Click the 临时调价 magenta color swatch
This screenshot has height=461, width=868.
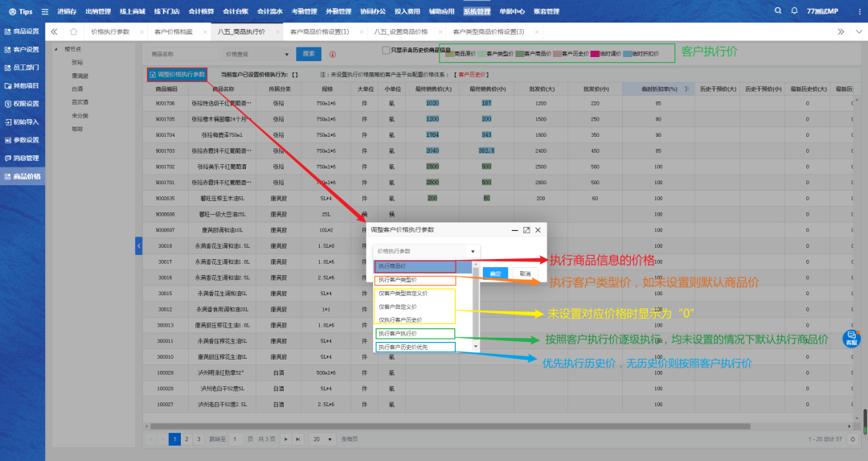click(x=596, y=54)
